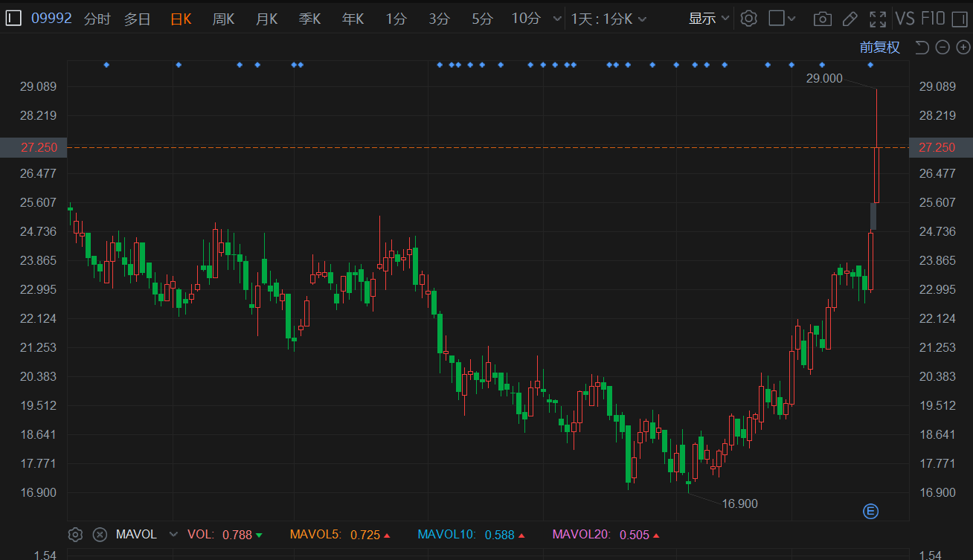Click the E event marker on chart
The width and height of the screenshot is (973, 560).
[870, 511]
